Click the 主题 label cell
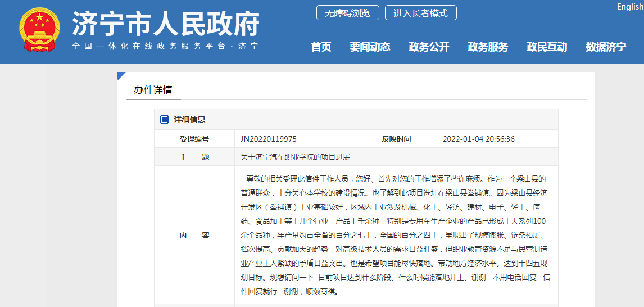 click(194, 157)
